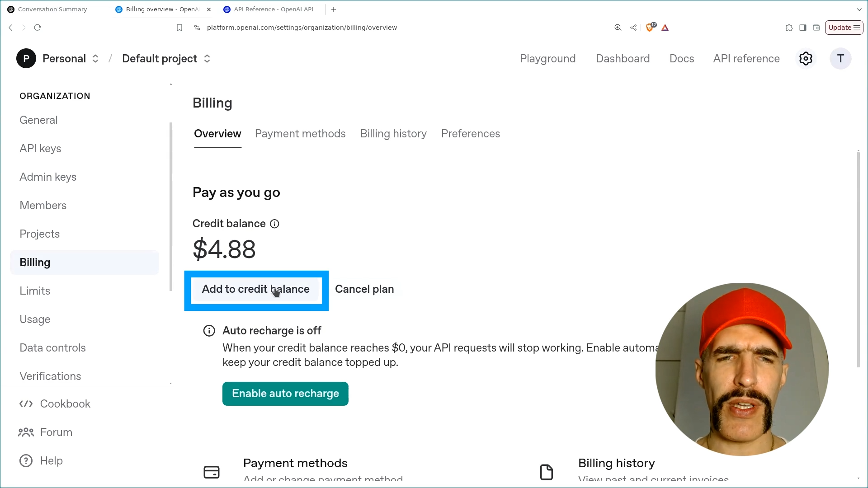Click Add to credit balance button

point(256,289)
